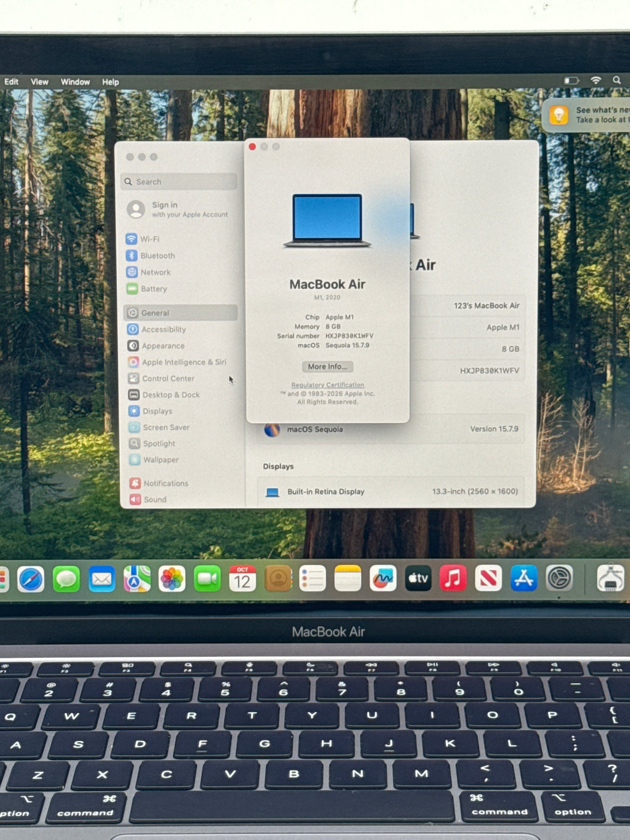The image size is (630, 840).
Task: Open the View menu
Action: (39, 82)
